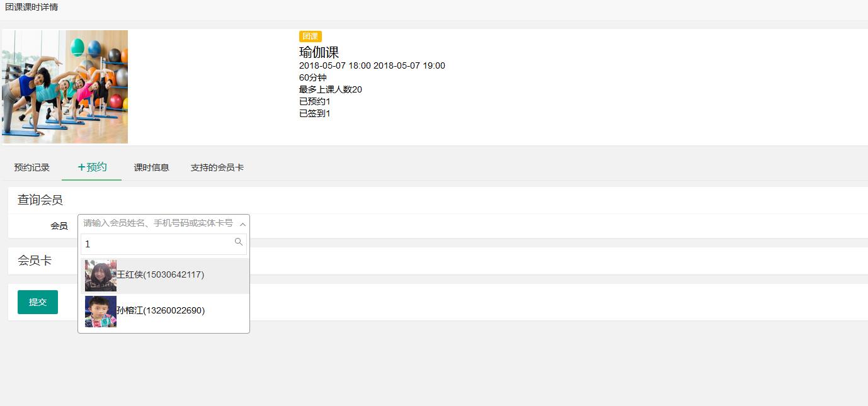Screen dimensions: 868x406
Task: Click the 会员 field label
Action: (59, 226)
